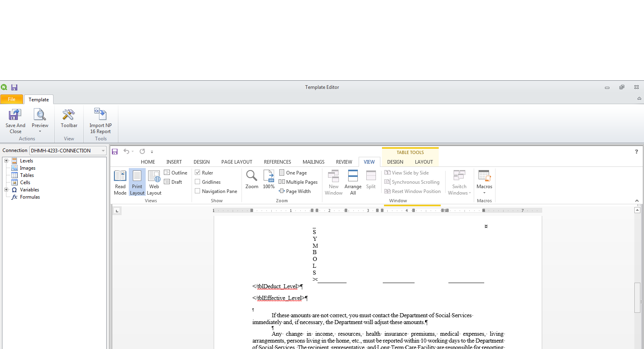The width and height of the screenshot is (644, 349).
Task: Open the MAILINGS ribbon tab
Action: 314,162
